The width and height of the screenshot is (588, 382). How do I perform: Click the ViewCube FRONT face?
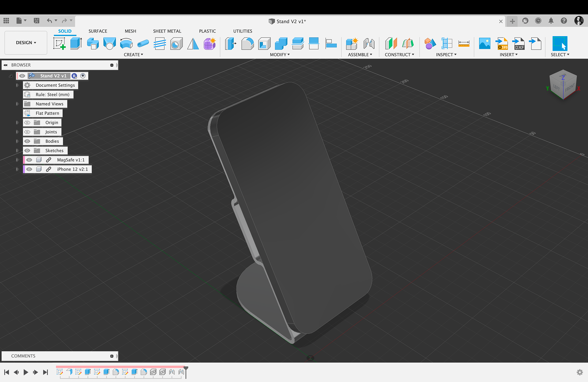pos(569,88)
